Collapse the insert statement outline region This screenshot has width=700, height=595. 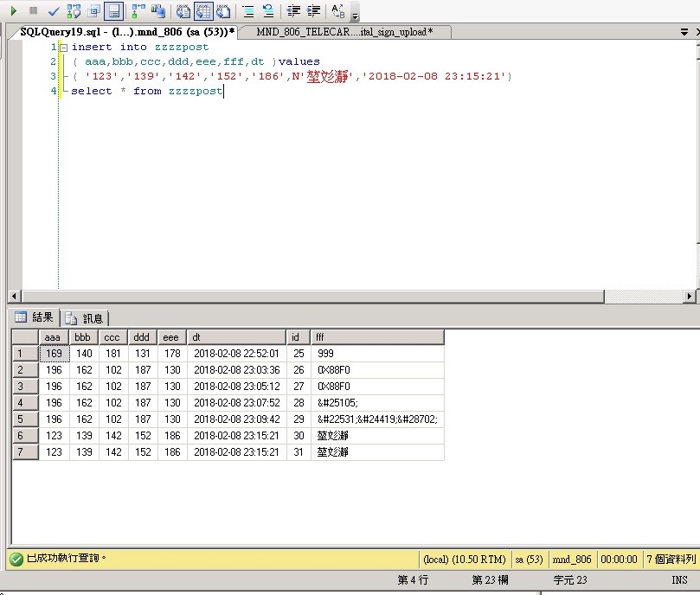point(64,48)
